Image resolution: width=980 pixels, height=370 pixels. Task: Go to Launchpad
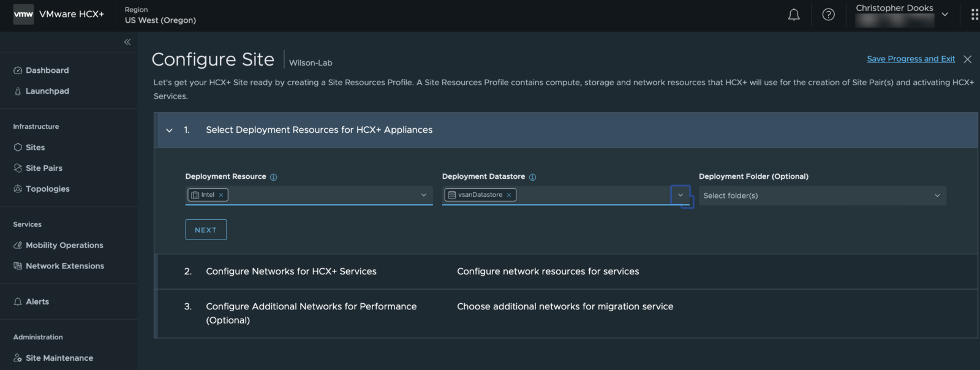pyautogui.click(x=47, y=91)
